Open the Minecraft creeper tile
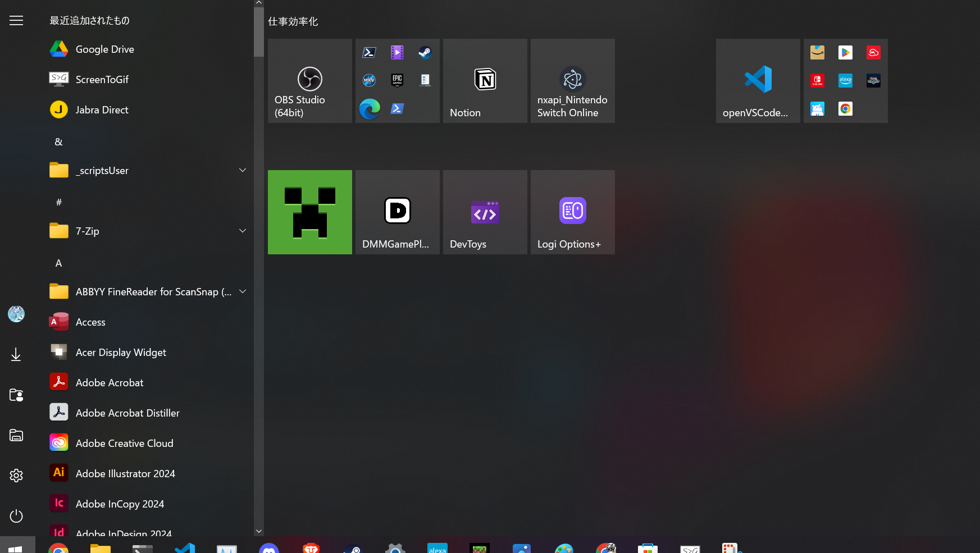The width and height of the screenshot is (980, 553). coord(309,212)
